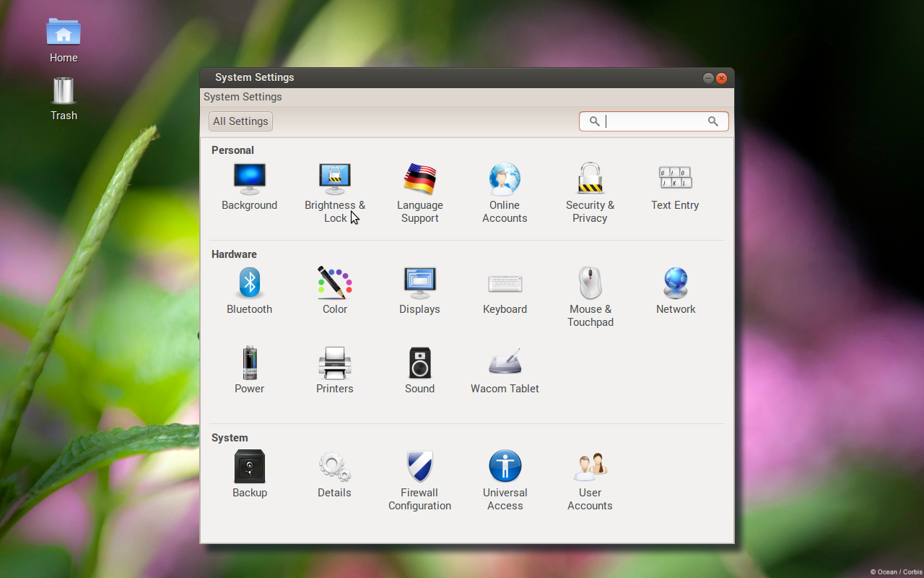Image resolution: width=924 pixels, height=578 pixels.
Task: Open Security & Privacy settings
Action: 590,179
